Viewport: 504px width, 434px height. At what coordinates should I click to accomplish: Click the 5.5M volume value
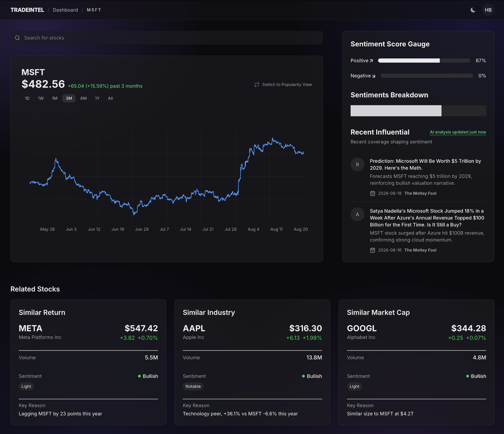click(x=151, y=358)
